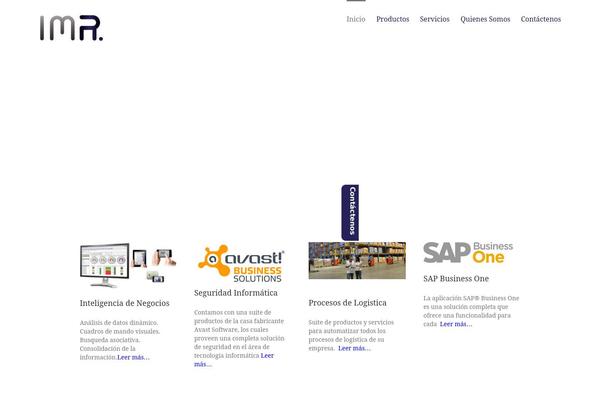This screenshot has width=600, height=400.
Task: Click the 'Análisis de datos dinámico' text
Action: pos(119,323)
